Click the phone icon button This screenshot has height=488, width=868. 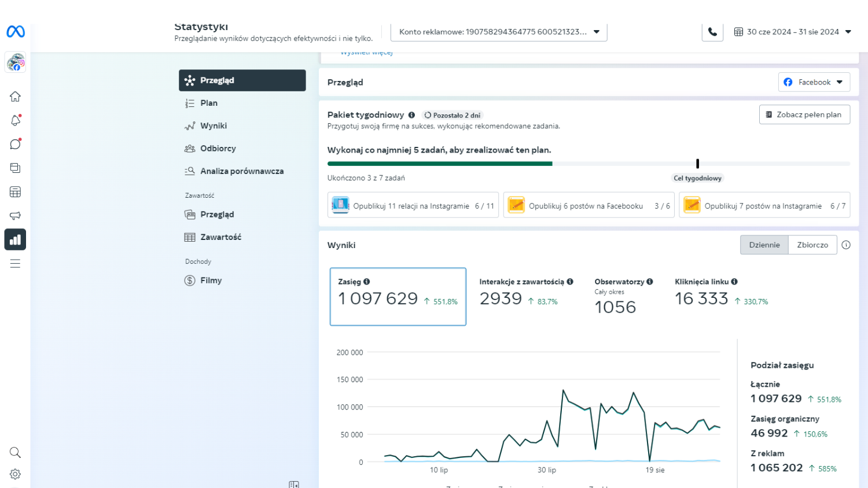[712, 32]
